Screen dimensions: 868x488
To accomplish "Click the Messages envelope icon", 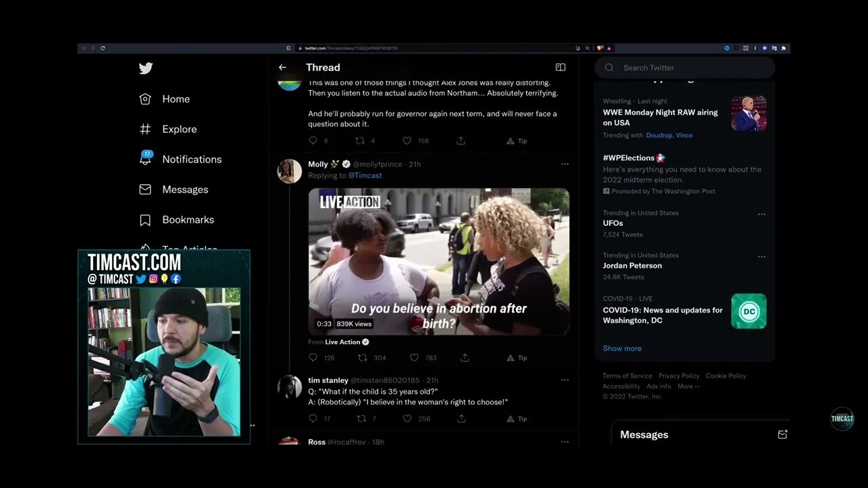I will 145,190.
